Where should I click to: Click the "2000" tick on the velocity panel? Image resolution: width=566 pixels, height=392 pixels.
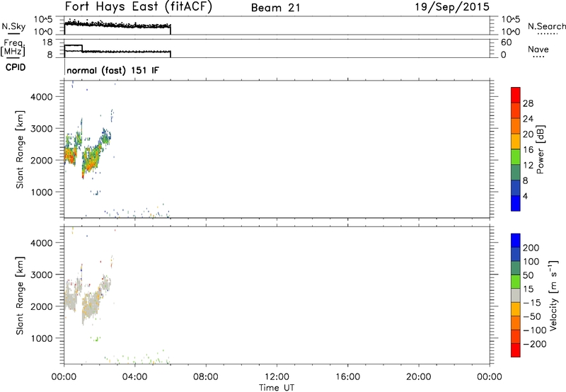pyautogui.click(x=42, y=306)
